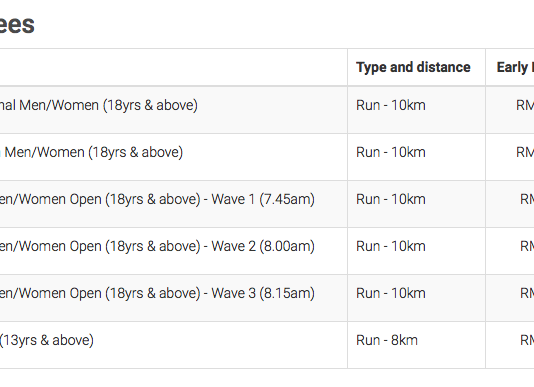This screenshot has height=387, width=534.
Task: Select the 'Early' column header
Action: (515, 67)
